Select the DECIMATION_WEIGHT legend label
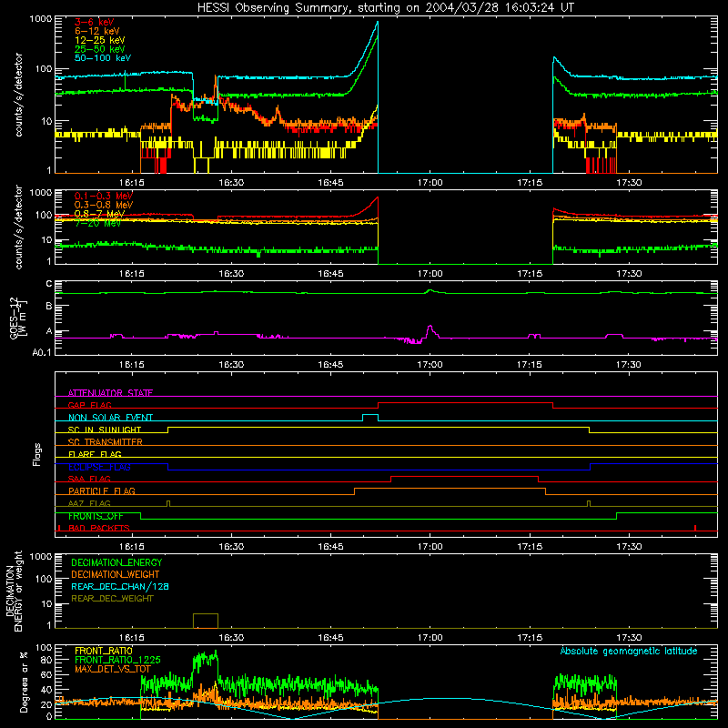The width and height of the screenshot is (728, 728). (x=116, y=574)
